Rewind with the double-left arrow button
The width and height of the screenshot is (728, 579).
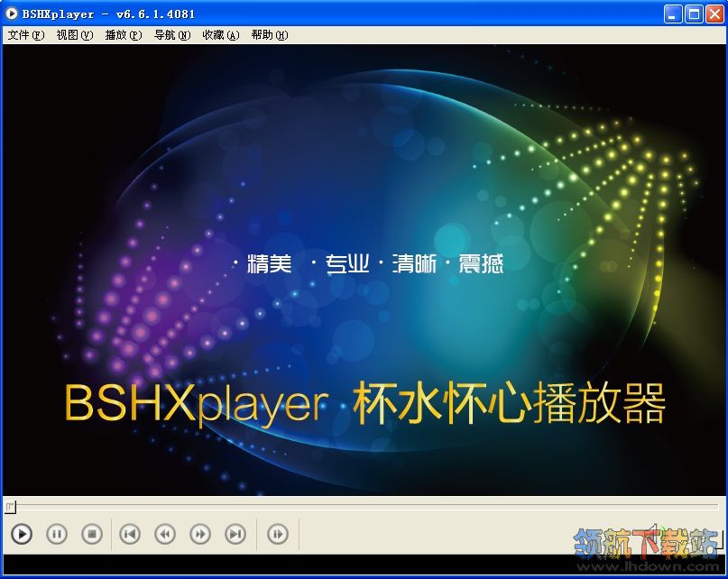click(165, 534)
